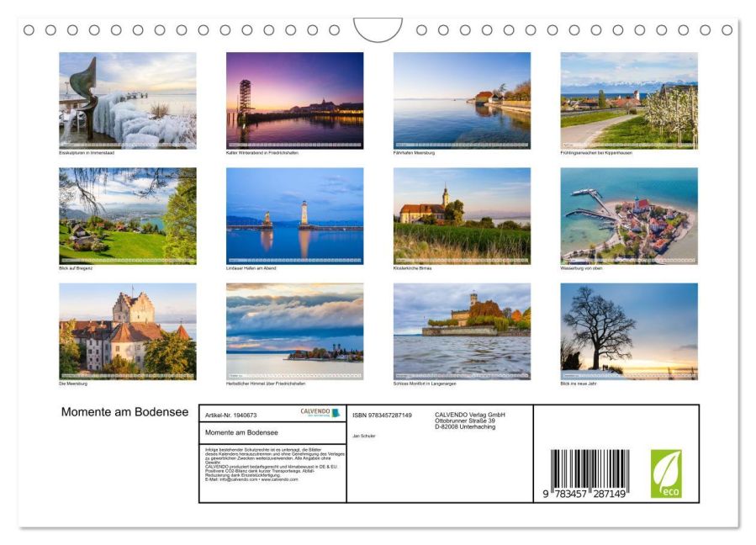This screenshot has width=756, height=545.
Task: Open the Eisskulpturen in Immenstaad photo
Action: click(x=128, y=100)
